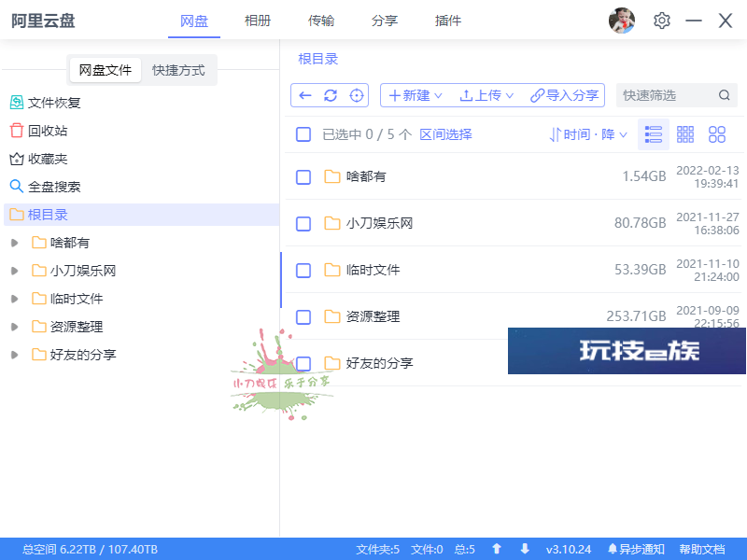Click the folder icon of 临时文件 row
Image resolution: width=747 pixels, height=560 pixels.
click(332, 270)
